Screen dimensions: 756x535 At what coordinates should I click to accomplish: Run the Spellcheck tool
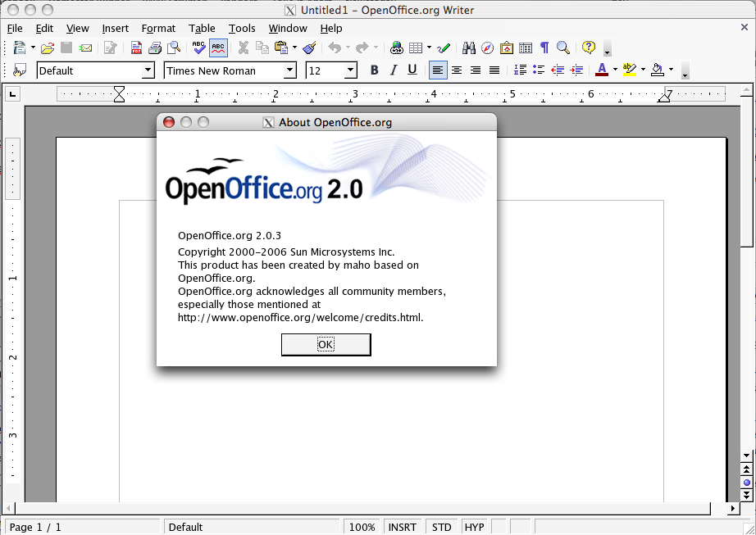[198, 48]
